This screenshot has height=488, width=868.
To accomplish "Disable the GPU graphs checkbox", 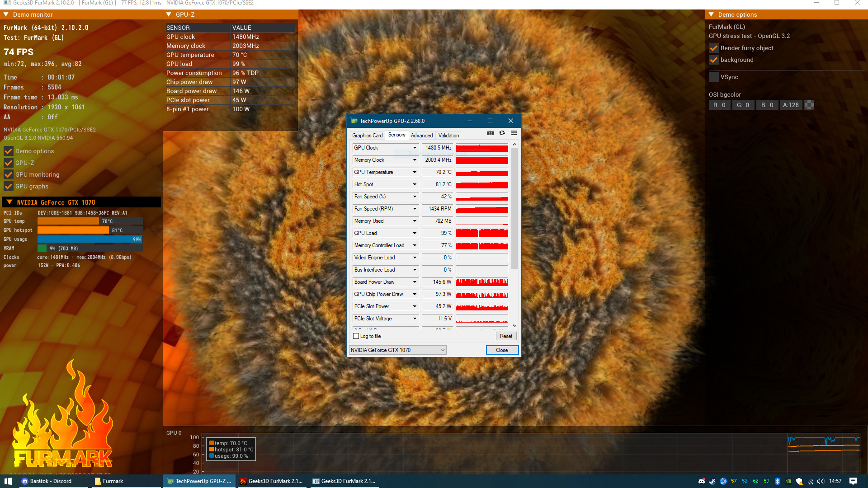I will [9, 186].
